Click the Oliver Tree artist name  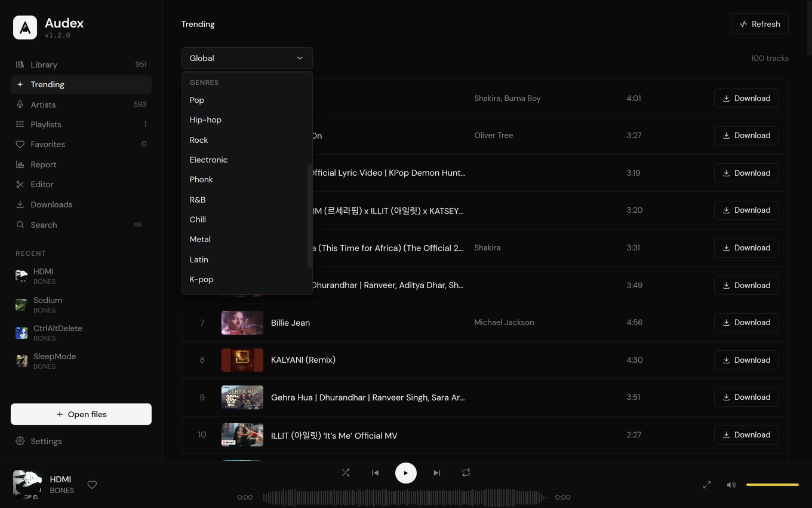click(493, 135)
